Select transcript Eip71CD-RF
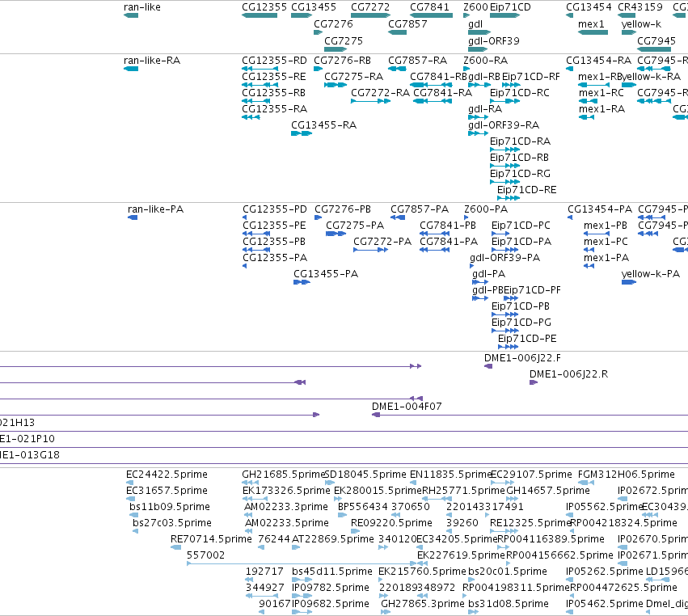 [531, 76]
